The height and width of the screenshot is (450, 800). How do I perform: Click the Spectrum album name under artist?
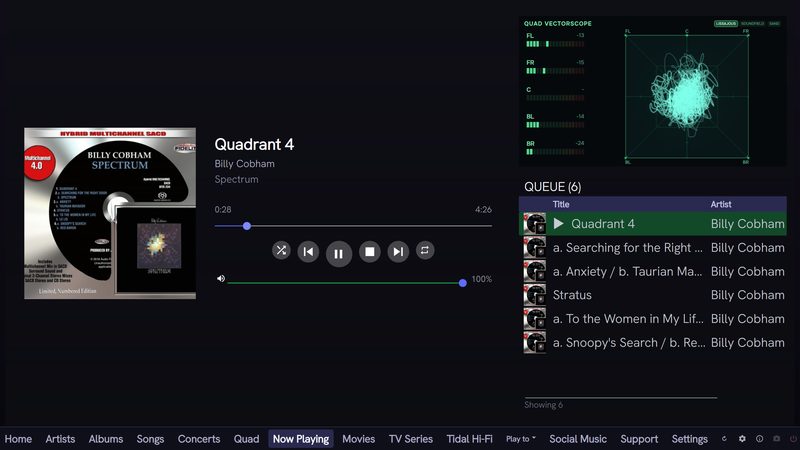(236, 179)
